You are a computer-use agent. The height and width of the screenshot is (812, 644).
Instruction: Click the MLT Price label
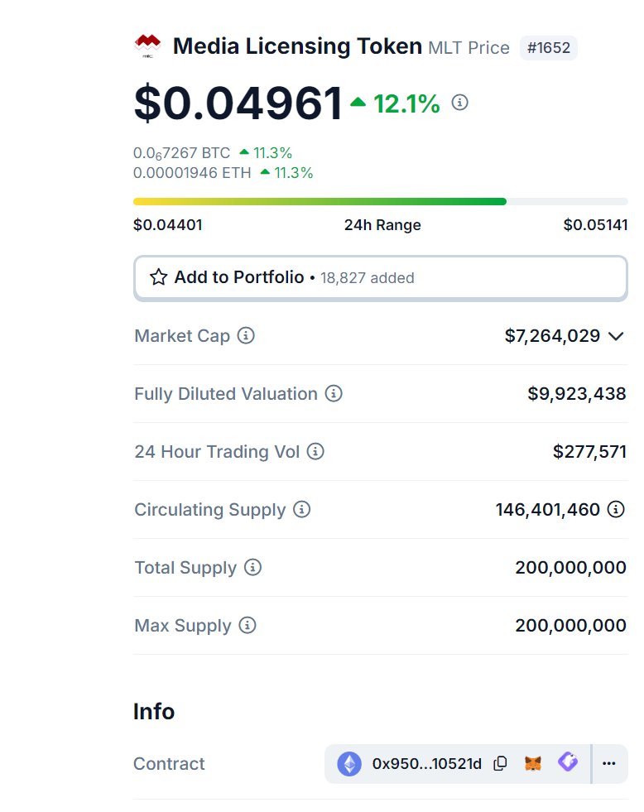tap(469, 48)
